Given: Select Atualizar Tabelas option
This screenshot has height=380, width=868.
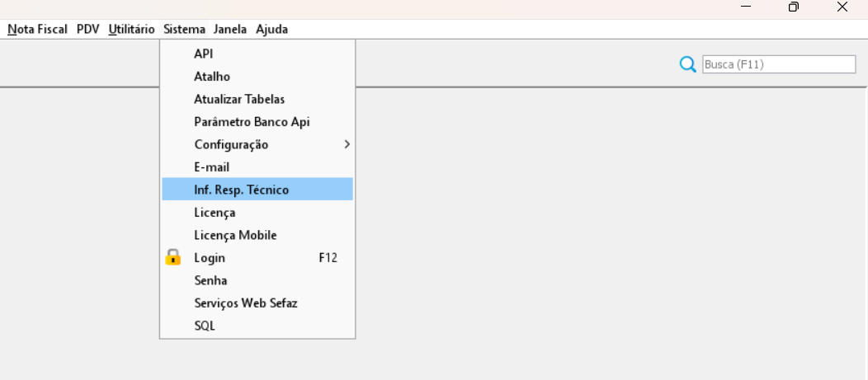Looking at the screenshot, I should click(x=239, y=99).
